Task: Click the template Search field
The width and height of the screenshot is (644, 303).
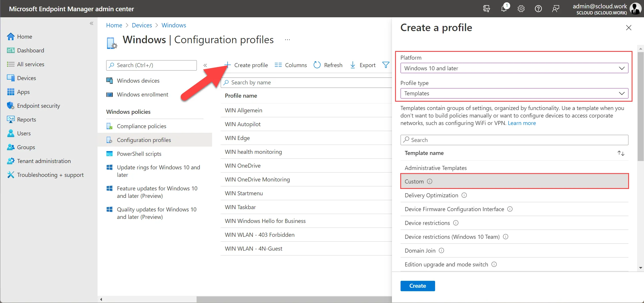Action: coord(514,140)
